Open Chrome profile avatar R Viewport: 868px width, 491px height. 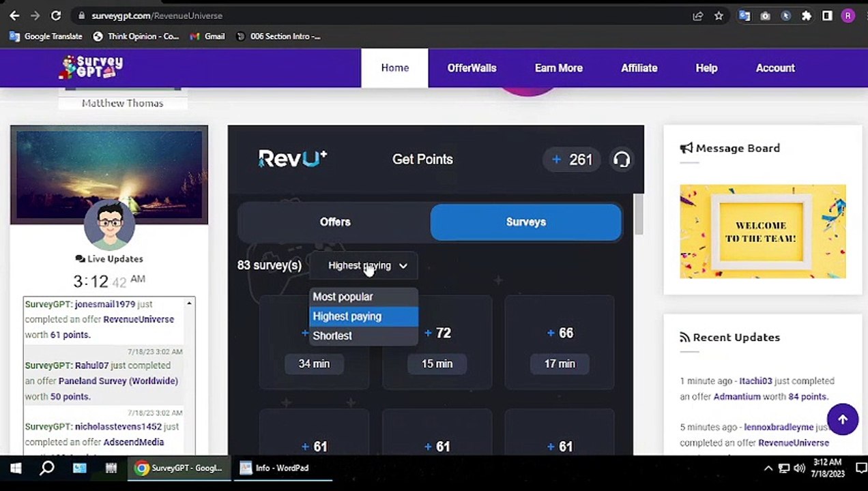coord(848,16)
